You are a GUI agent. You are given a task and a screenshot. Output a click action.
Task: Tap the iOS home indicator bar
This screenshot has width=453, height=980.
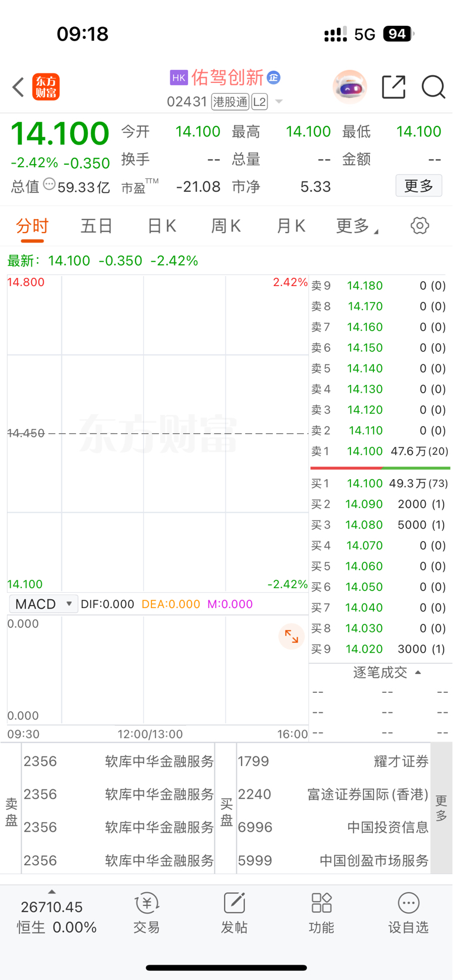(x=226, y=968)
